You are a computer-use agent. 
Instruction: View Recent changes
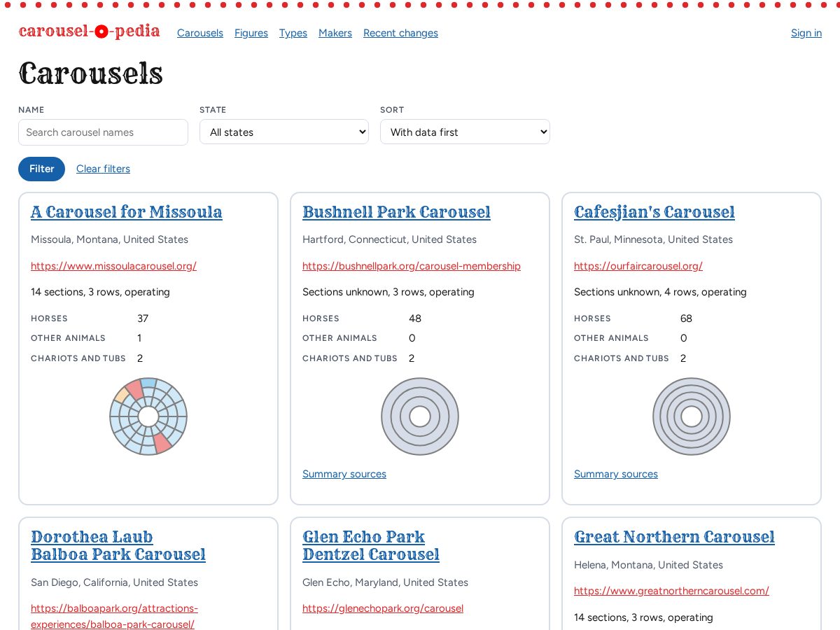coord(400,33)
